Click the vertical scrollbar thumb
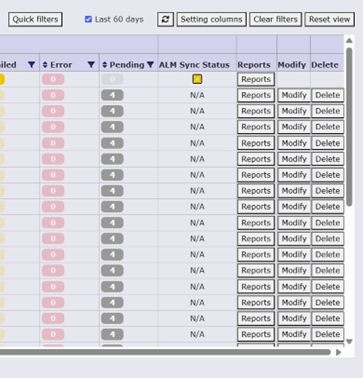The height and width of the screenshot is (378, 363). (x=349, y=127)
